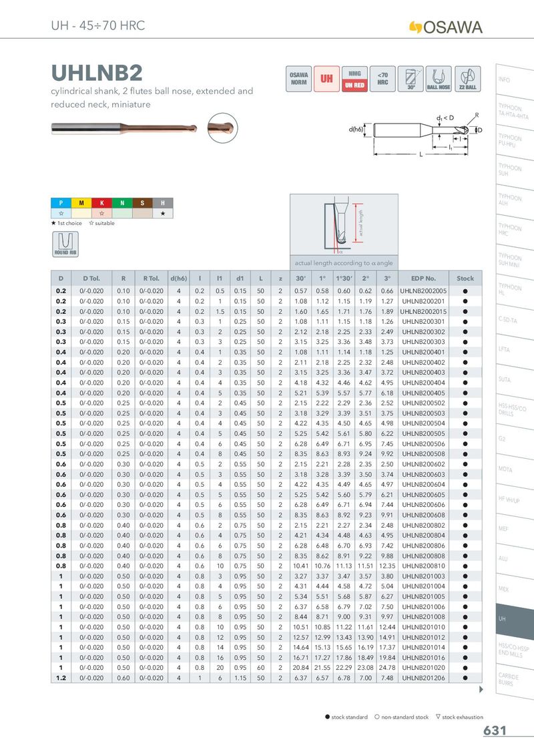Go to the C-SD-TA side tab
The width and height of the screenshot is (534, 756).
[x=515, y=321]
